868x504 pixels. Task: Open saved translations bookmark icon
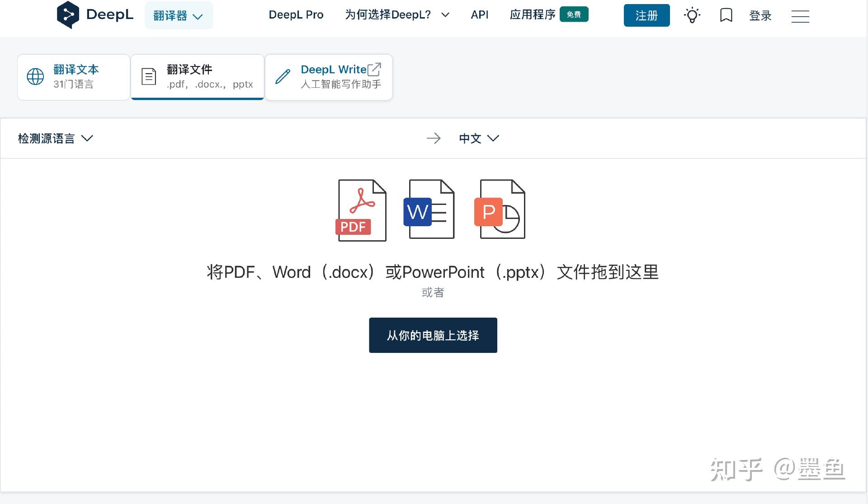[x=726, y=15]
